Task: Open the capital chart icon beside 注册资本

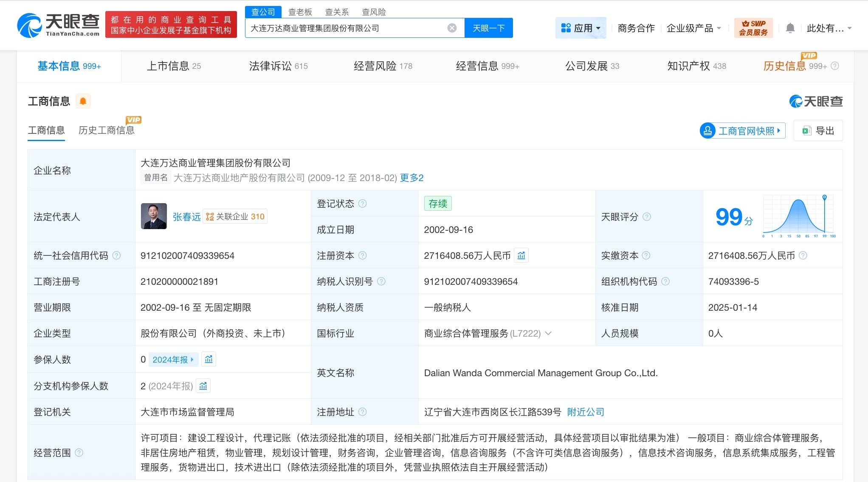Action: pyautogui.click(x=521, y=255)
